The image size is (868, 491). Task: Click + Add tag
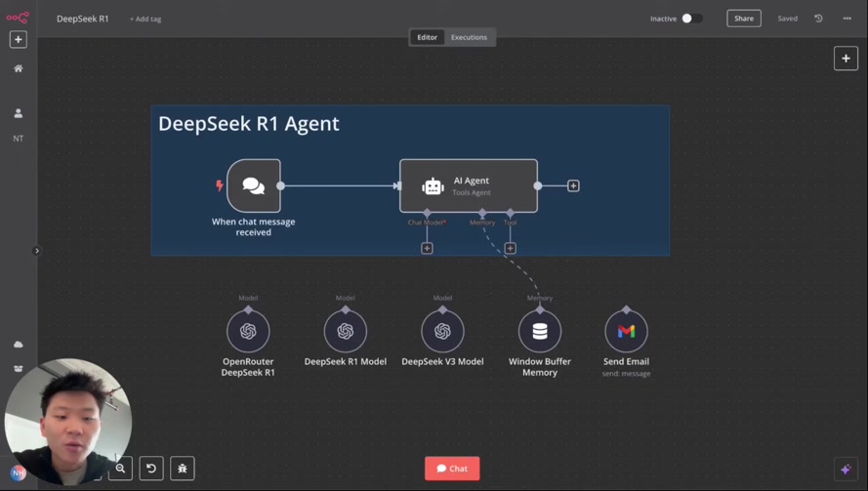[145, 19]
